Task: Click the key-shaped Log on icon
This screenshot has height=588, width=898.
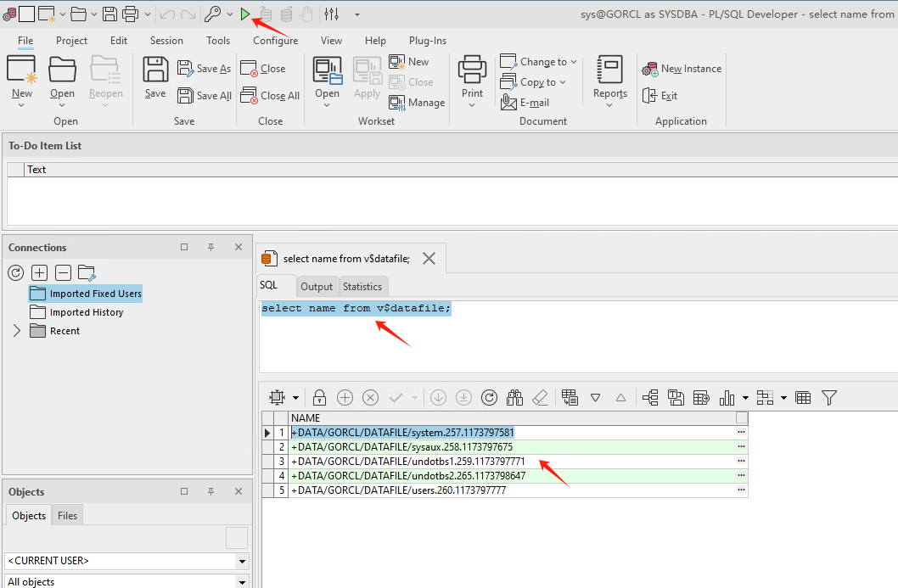Action: coord(212,14)
